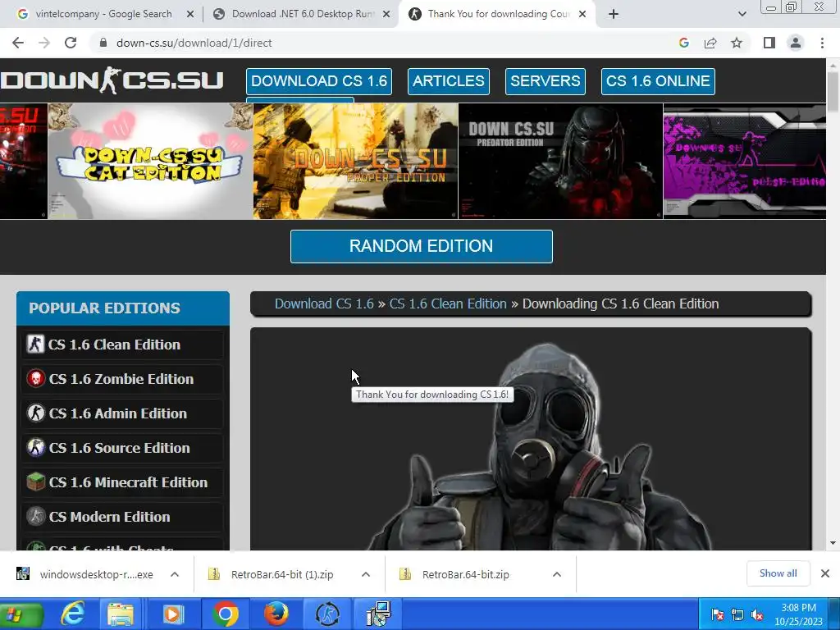
Task: Switch to Download .NET 6.0 tab
Action: pyautogui.click(x=303, y=14)
